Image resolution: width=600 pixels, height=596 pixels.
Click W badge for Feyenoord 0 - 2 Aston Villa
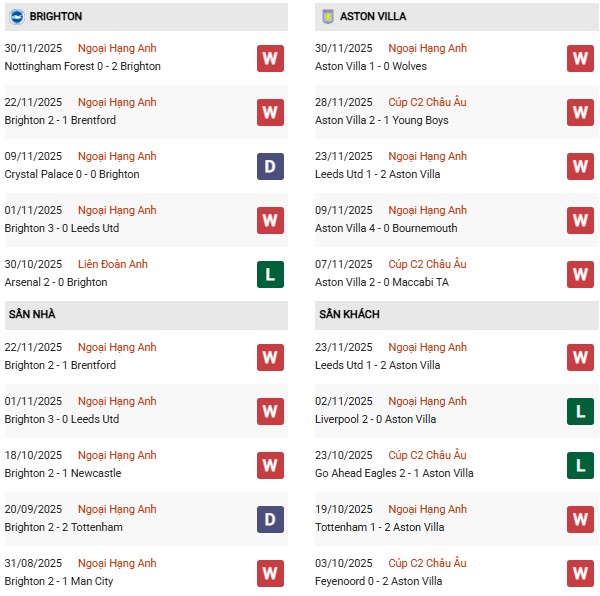click(580, 573)
